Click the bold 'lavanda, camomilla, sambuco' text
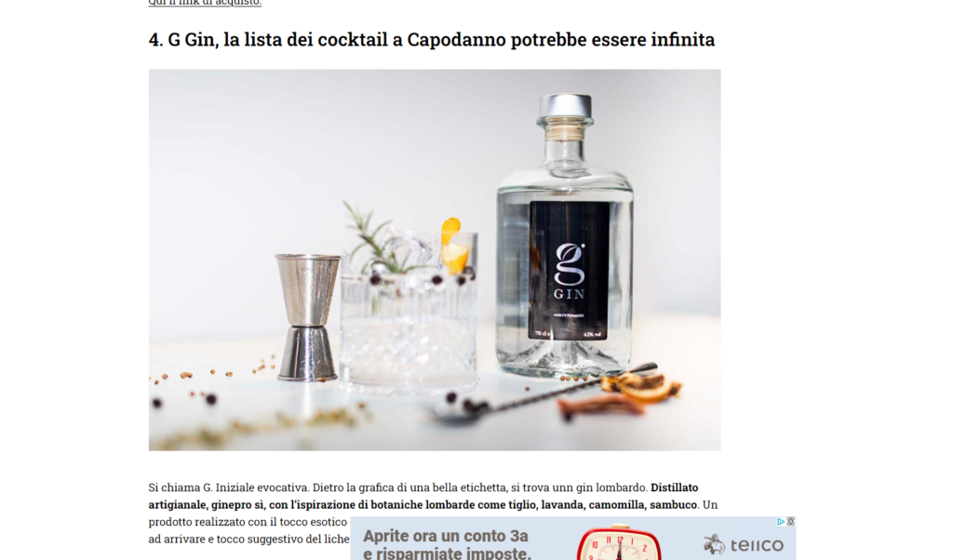953x560 pixels. point(619,505)
